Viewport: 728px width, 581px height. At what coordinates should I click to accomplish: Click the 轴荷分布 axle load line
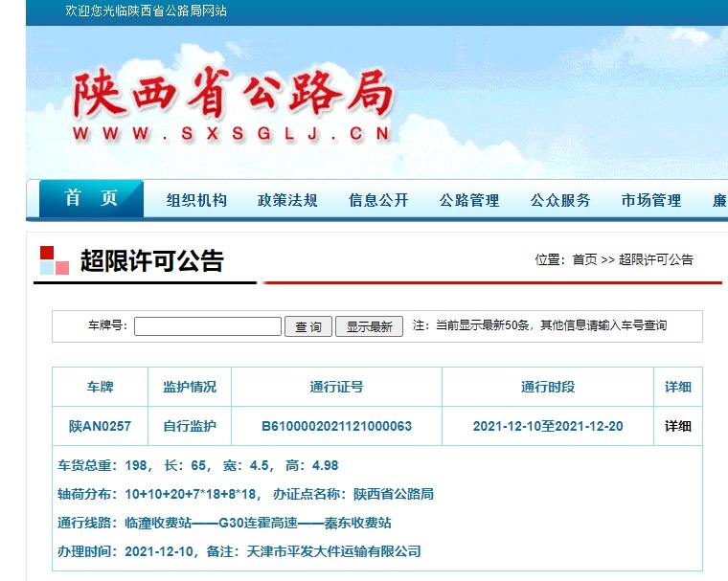(245, 494)
